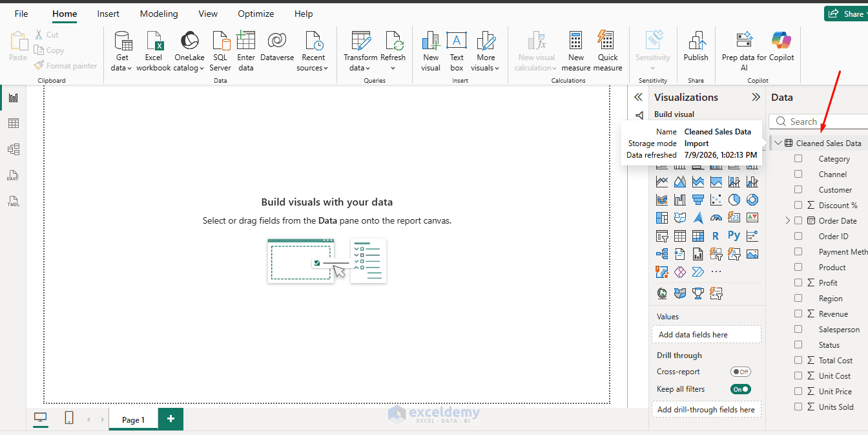Add the KPI visual
This screenshot has height=435, width=868.
click(752, 218)
